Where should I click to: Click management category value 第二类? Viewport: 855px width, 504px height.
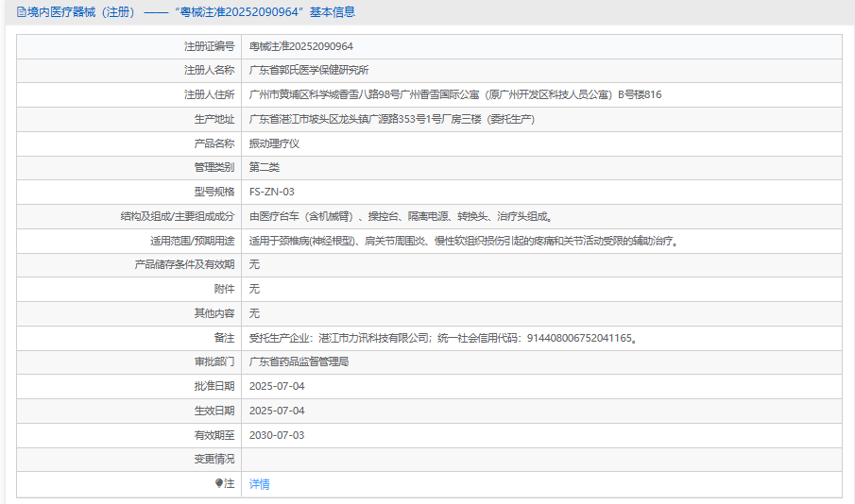264,168
